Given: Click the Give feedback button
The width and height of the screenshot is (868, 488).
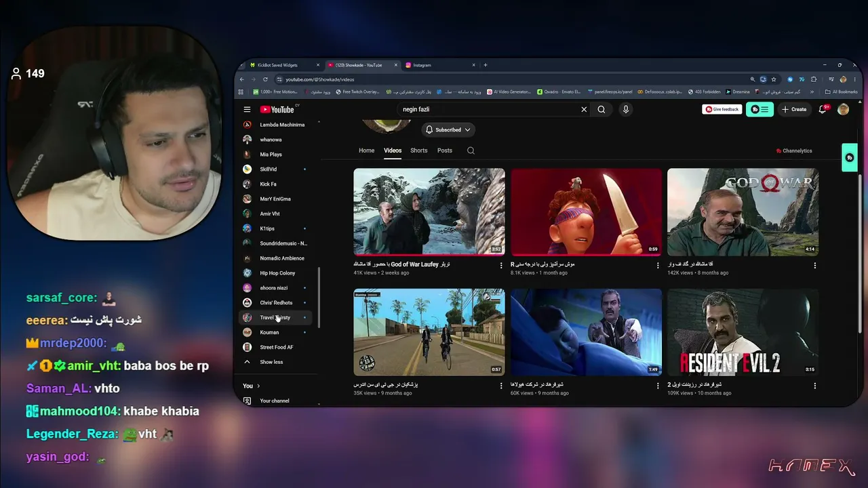Looking at the screenshot, I should tap(722, 109).
